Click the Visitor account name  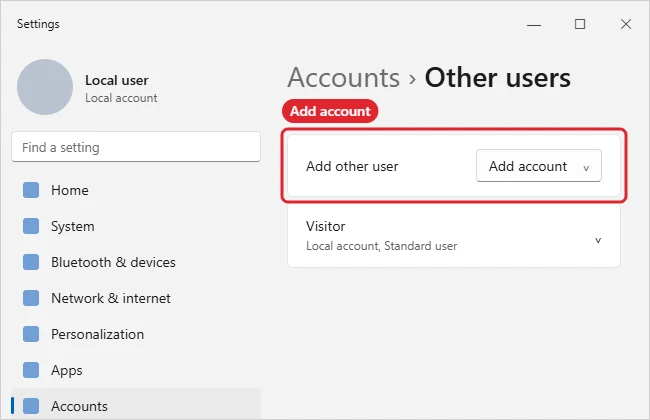325,226
